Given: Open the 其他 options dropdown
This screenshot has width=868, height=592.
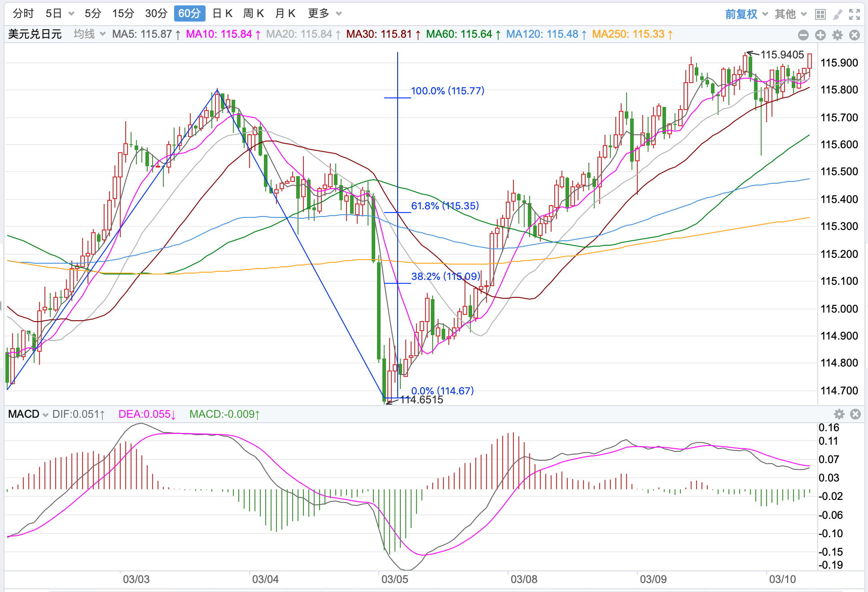Looking at the screenshot, I should click(790, 14).
